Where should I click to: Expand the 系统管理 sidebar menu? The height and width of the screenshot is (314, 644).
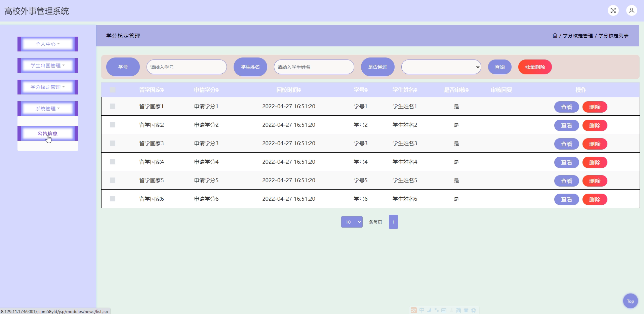(48, 109)
